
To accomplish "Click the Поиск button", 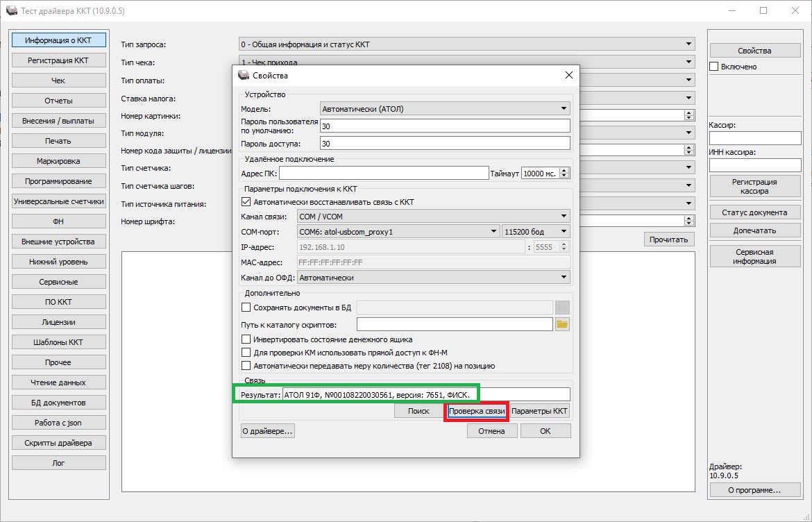I will point(418,411).
